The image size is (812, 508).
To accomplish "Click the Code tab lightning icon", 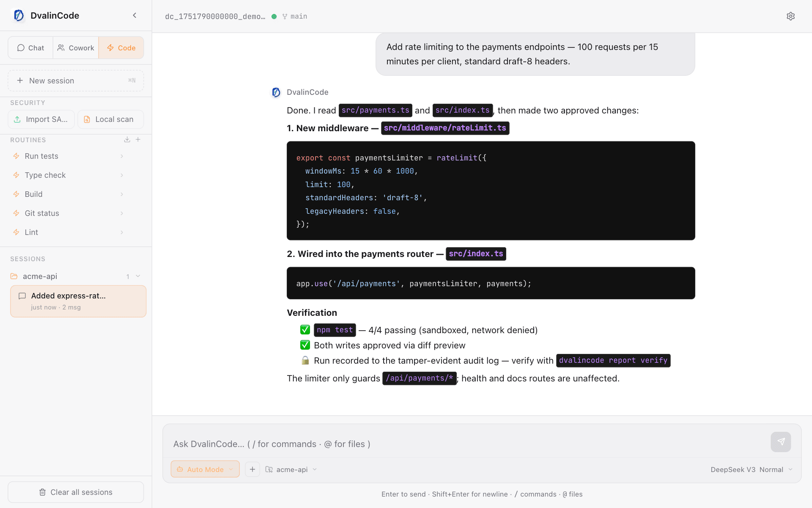I will pyautogui.click(x=110, y=48).
